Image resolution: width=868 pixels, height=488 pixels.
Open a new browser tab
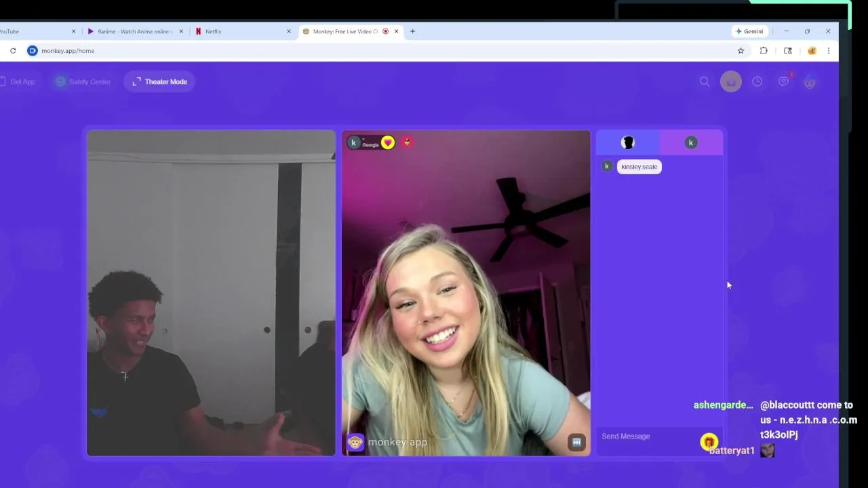click(x=412, y=31)
